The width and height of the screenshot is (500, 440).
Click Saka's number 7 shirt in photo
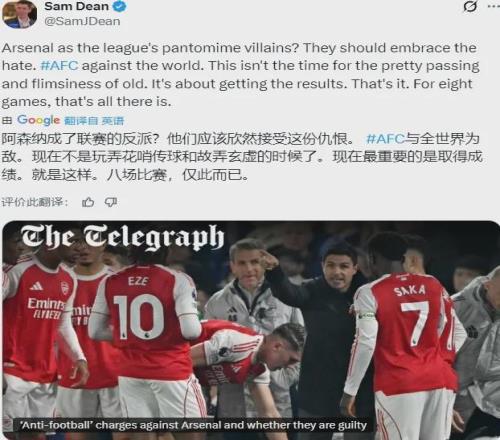(413, 323)
